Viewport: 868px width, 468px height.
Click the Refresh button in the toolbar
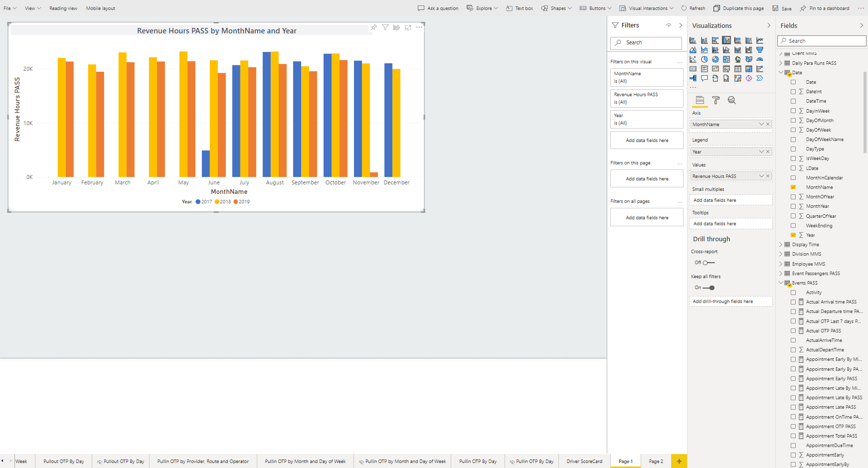pyautogui.click(x=693, y=8)
